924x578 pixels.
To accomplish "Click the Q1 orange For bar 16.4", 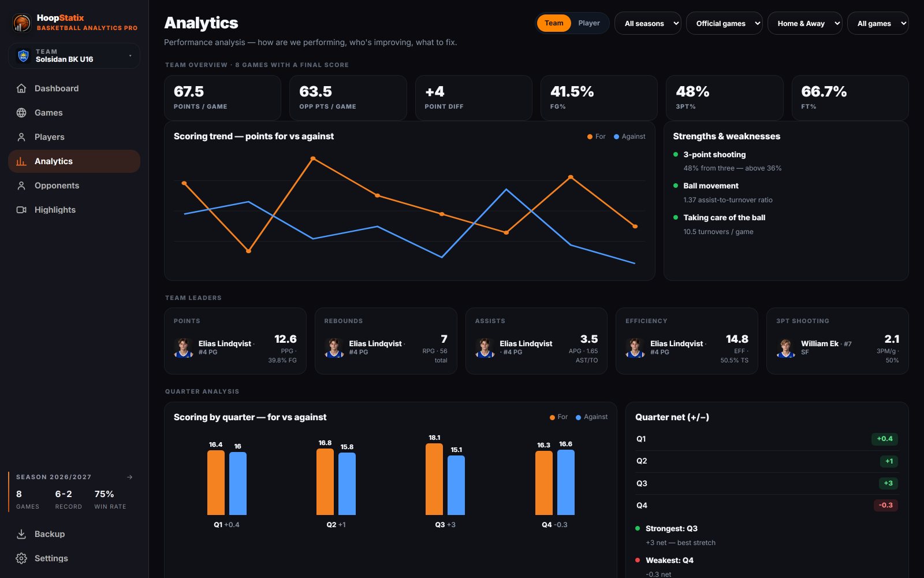I will [215, 483].
